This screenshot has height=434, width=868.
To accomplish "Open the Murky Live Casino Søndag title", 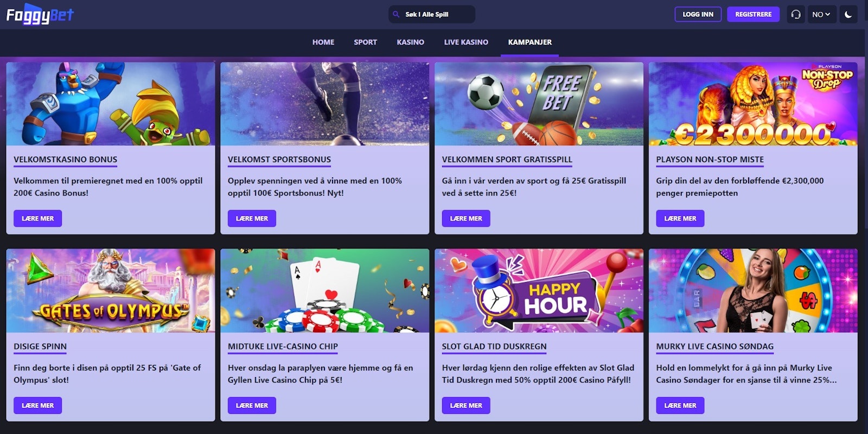I will (714, 347).
